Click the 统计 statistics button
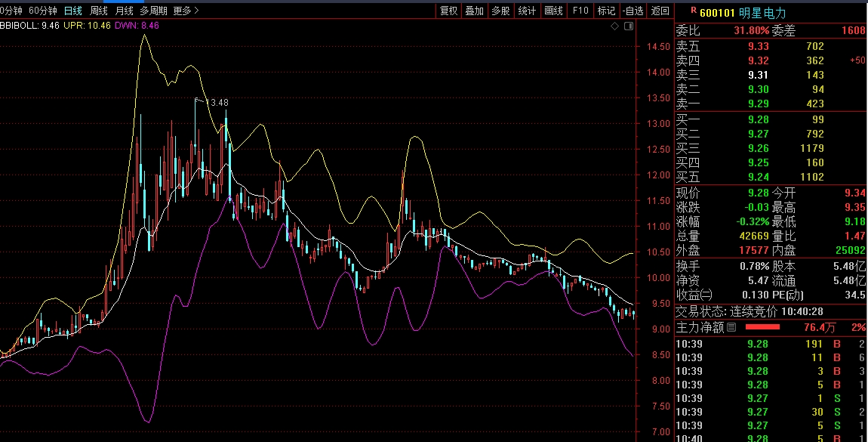868x442 pixels. coord(527,11)
